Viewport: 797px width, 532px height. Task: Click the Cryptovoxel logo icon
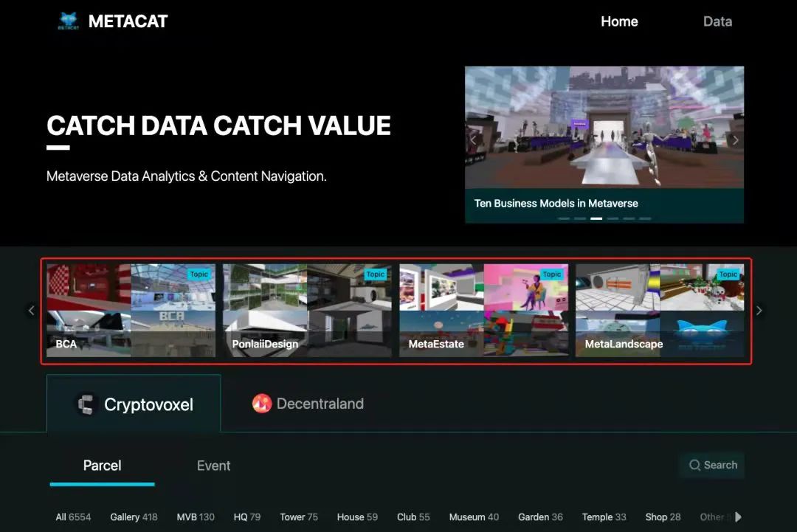point(87,404)
